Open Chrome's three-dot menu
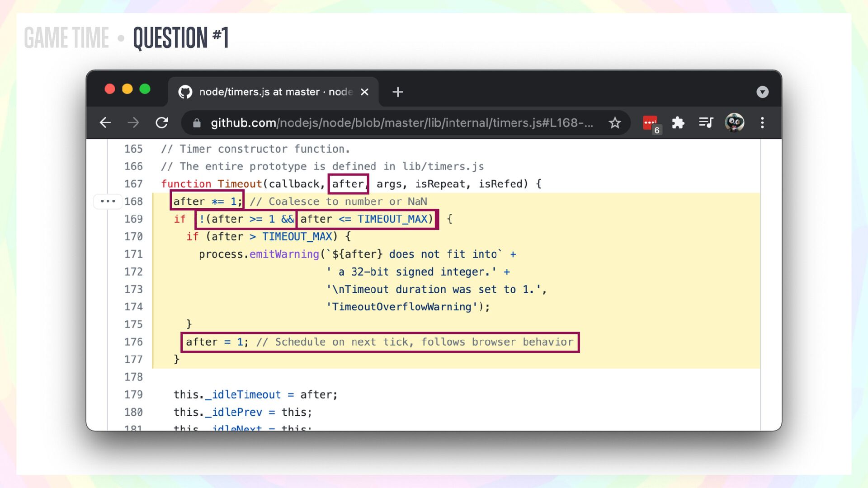868x488 pixels. tap(762, 122)
